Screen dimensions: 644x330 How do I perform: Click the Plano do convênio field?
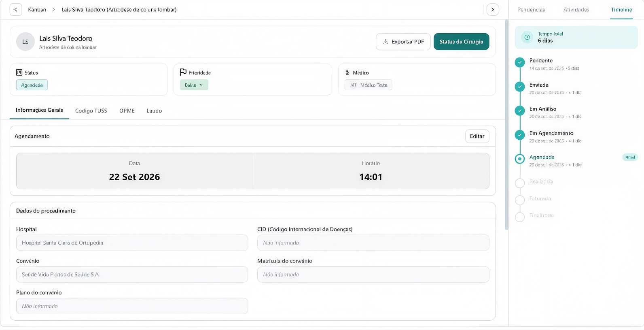click(132, 306)
